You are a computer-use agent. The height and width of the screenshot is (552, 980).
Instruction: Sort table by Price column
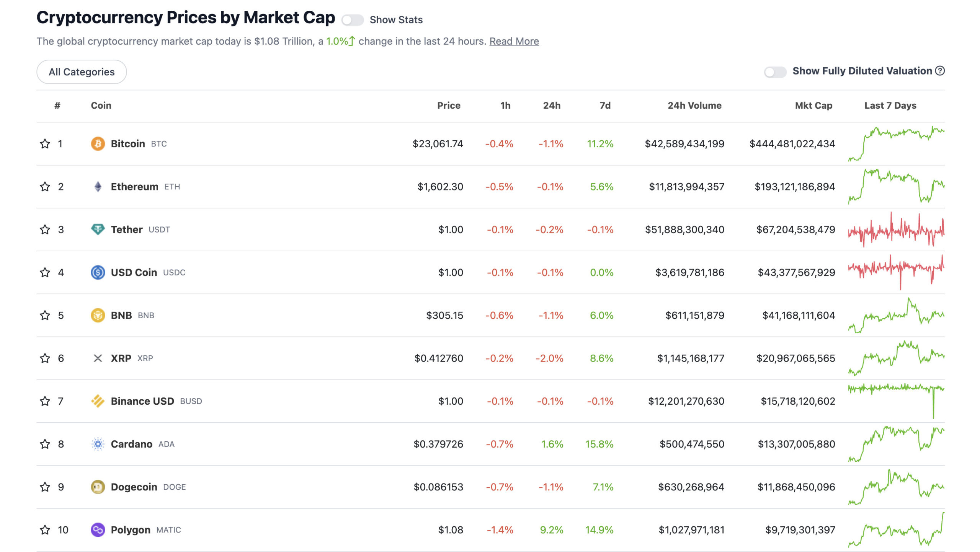click(449, 106)
